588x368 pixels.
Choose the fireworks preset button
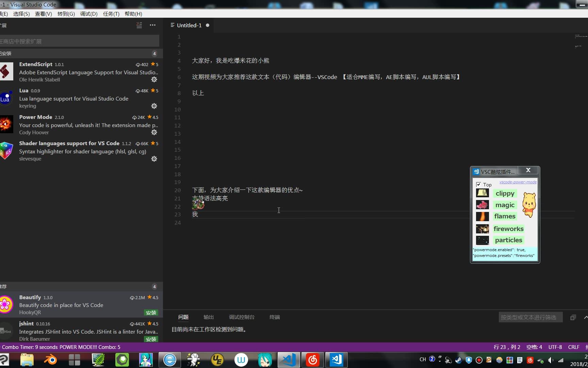(x=509, y=229)
